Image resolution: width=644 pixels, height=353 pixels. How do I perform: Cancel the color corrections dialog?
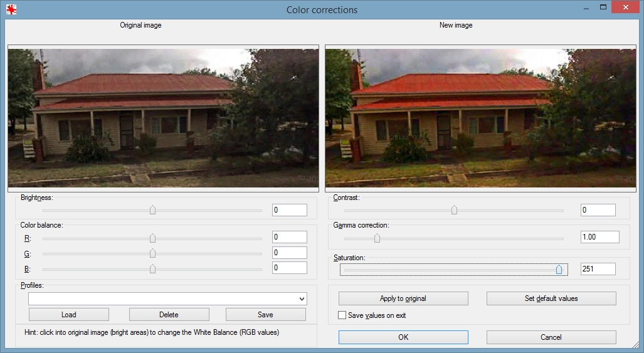pyautogui.click(x=551, y=337)
